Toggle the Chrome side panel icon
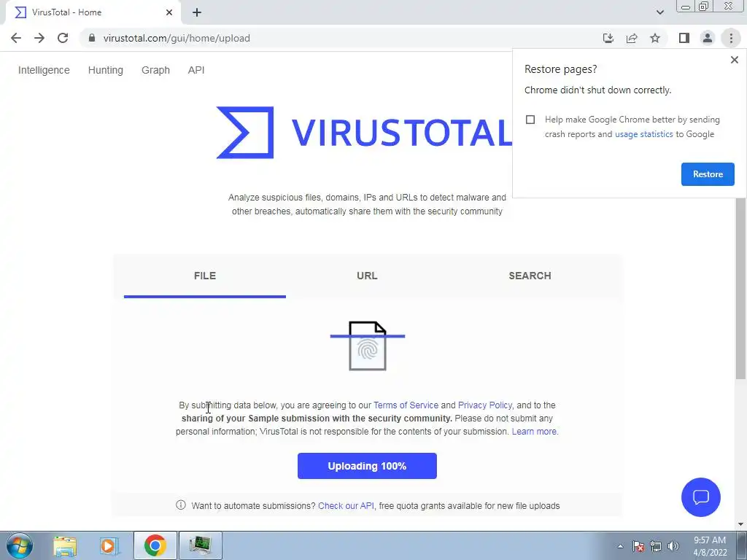Screen dimensions: 747x560 [x=684, y=38]
